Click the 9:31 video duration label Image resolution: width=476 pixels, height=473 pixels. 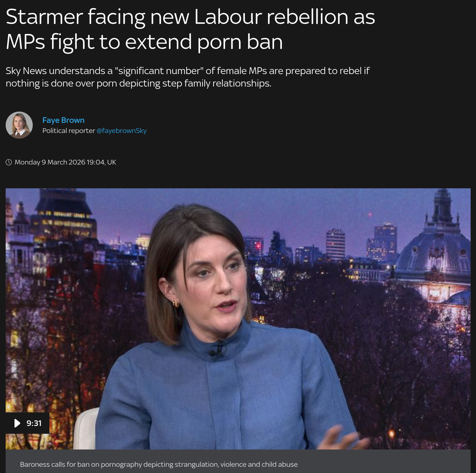[34, 423]
